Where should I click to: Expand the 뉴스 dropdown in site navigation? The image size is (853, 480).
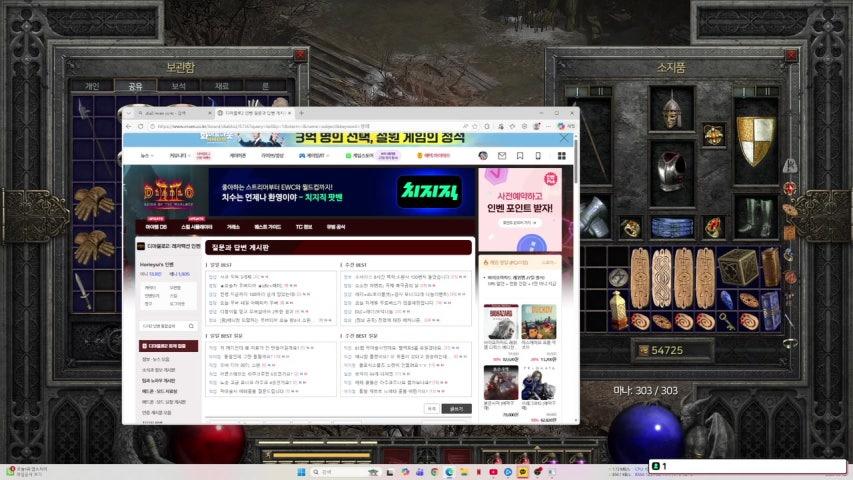(148, 156)
